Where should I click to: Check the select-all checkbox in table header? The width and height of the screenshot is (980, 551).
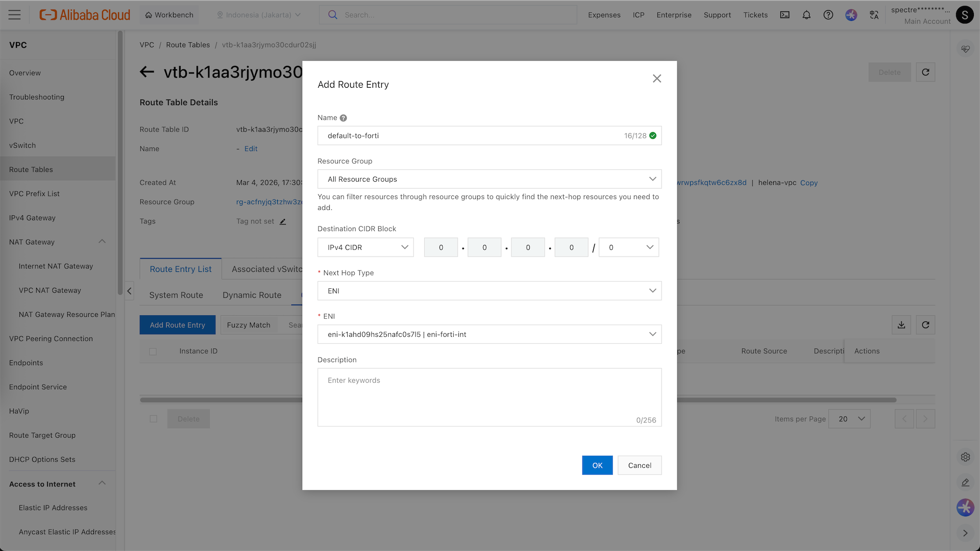(x=153, y=352)
